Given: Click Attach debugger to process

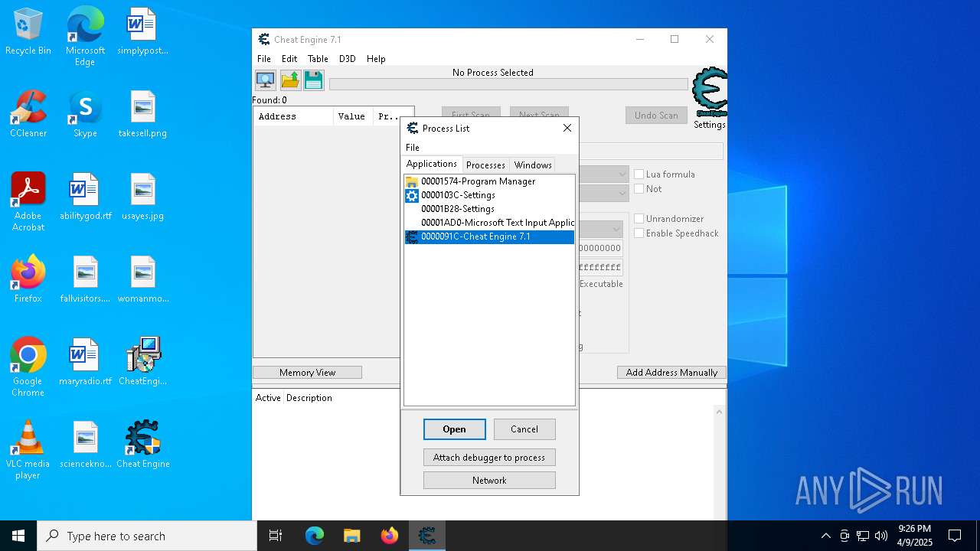Looking at the screenshot, I should coord(489,458).
